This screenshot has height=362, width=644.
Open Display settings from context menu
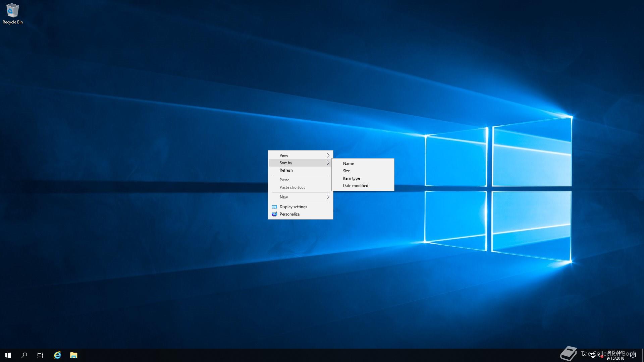click(301, 207)
